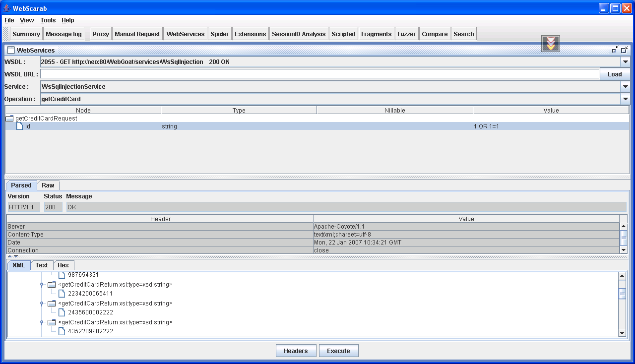Click the folder icon on the first getCreditCardReturn element
This screenshot has width=635, height=364.
tap(52, 284)
